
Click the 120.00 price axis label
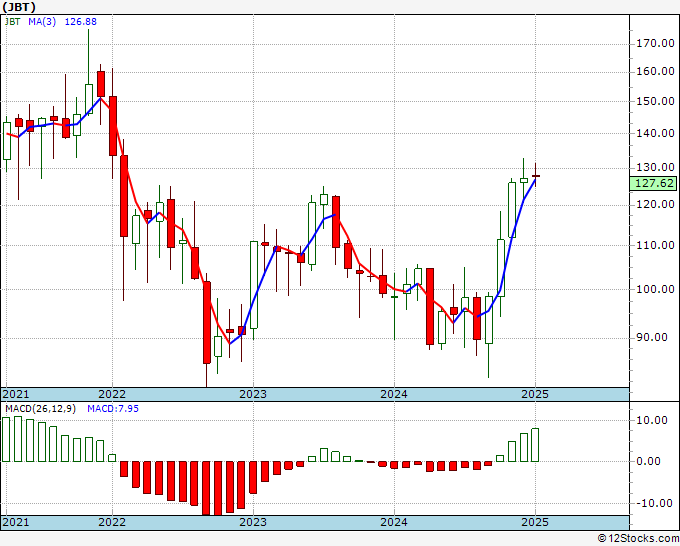tap(655, 204)
